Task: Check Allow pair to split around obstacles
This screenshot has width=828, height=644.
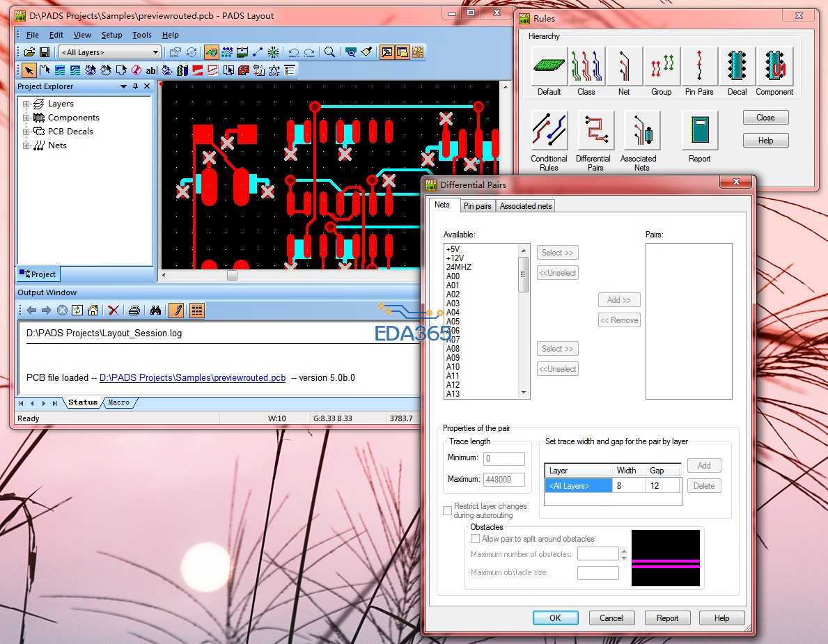Action: coord(476,539)
